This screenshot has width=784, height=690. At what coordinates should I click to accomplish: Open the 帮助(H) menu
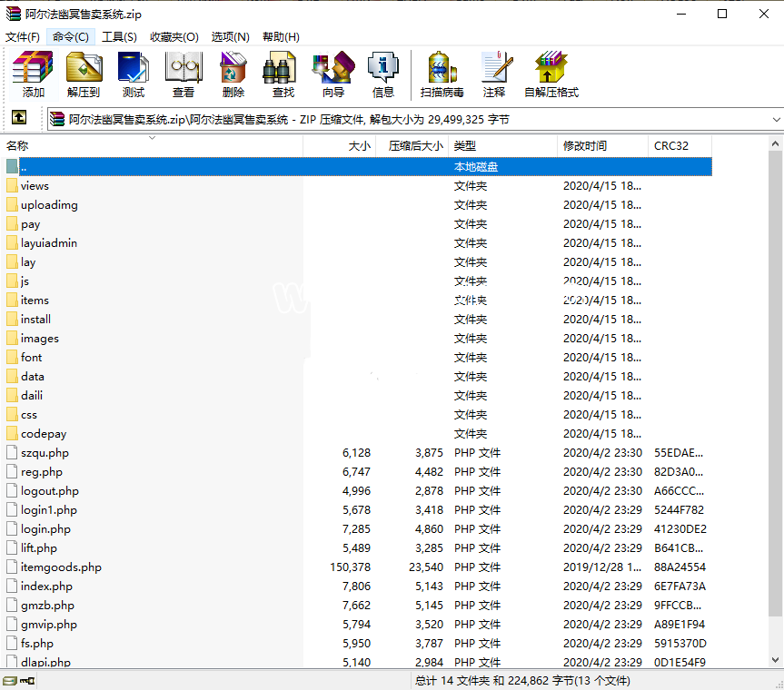281,37
